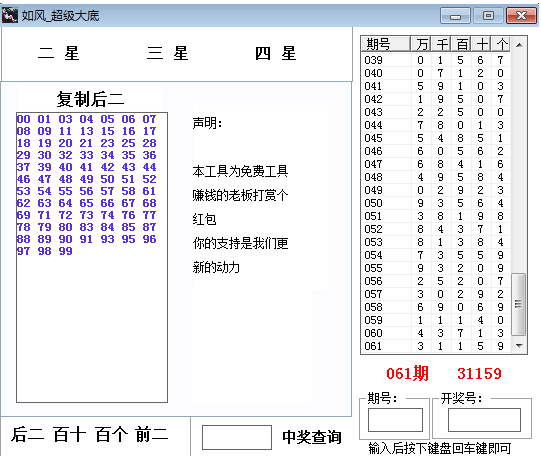
Task: Click the 本工具为免费工具 text line
Action: [x=240, y=171]
